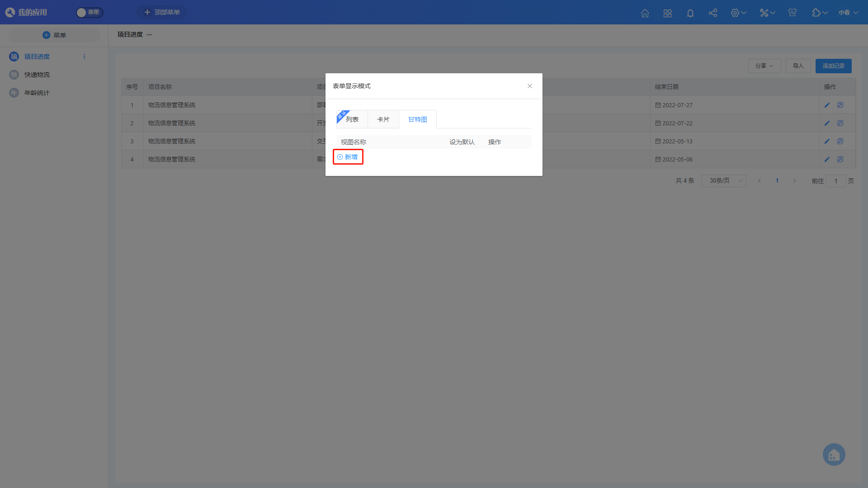The width and height of the screenshot is (868, 488).
Task: Open the notifications bell
Action: point(690,13)
